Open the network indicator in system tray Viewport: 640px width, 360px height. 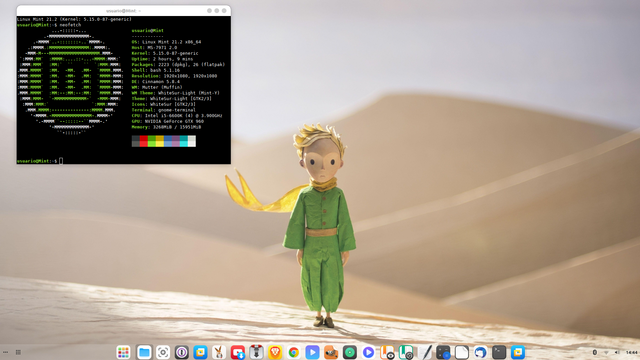click(x=606, y=352)
